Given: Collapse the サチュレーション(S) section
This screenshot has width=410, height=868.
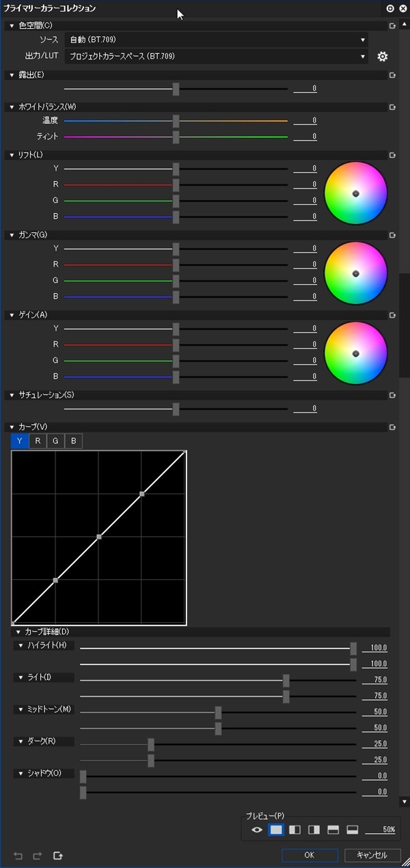Looking at the screenshot, I should click(12, 395).
